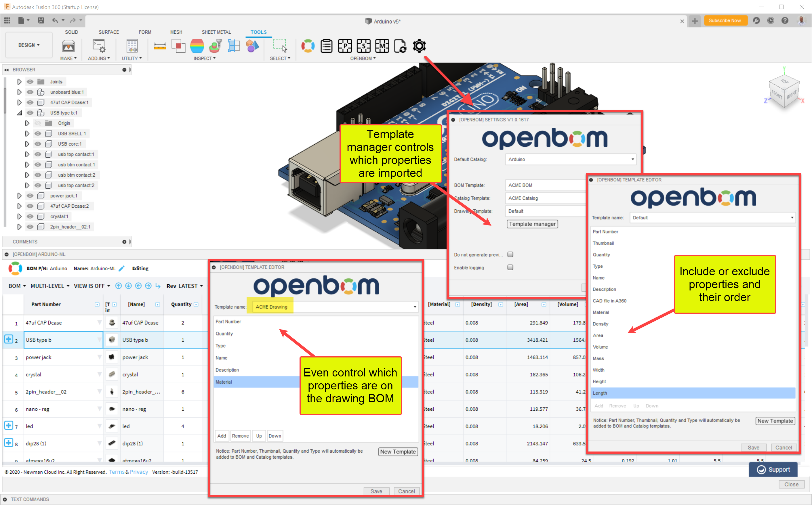Image resolution: width=812 pixels, height=505 pixels.
Task: Click the bill of materials list icon
Action: pos(326,46)
